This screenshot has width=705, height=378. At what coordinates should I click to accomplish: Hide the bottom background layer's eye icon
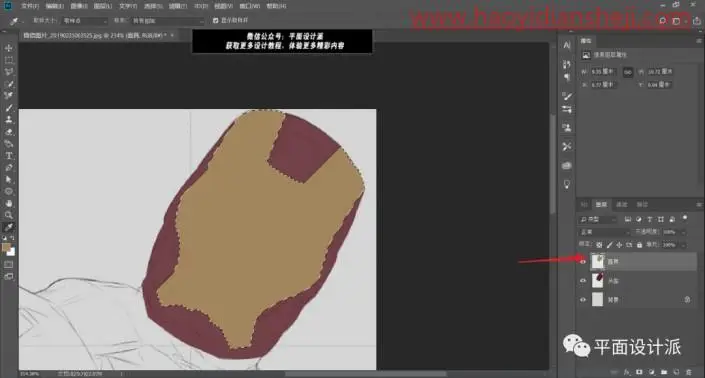pos(583,300)
